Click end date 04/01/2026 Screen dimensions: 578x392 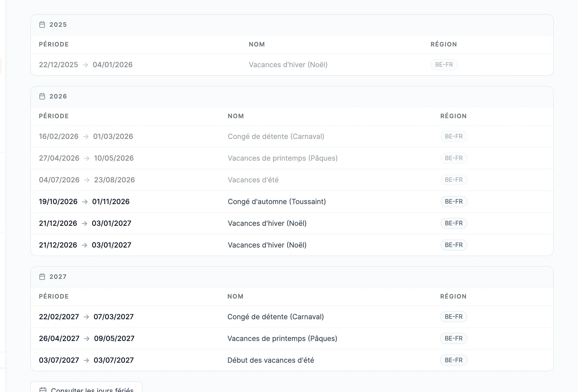pos(113,65)
